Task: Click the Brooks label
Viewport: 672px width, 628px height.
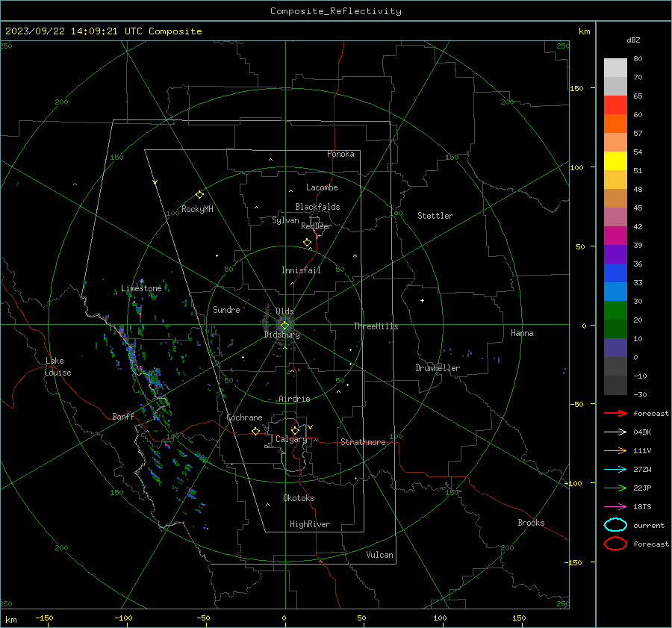Action: [531, 523]
